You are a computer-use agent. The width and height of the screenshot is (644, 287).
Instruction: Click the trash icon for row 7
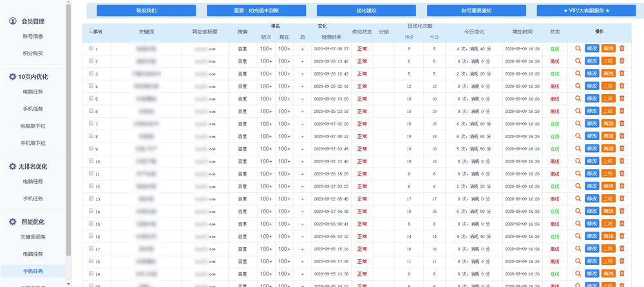(x=621, y=123)
